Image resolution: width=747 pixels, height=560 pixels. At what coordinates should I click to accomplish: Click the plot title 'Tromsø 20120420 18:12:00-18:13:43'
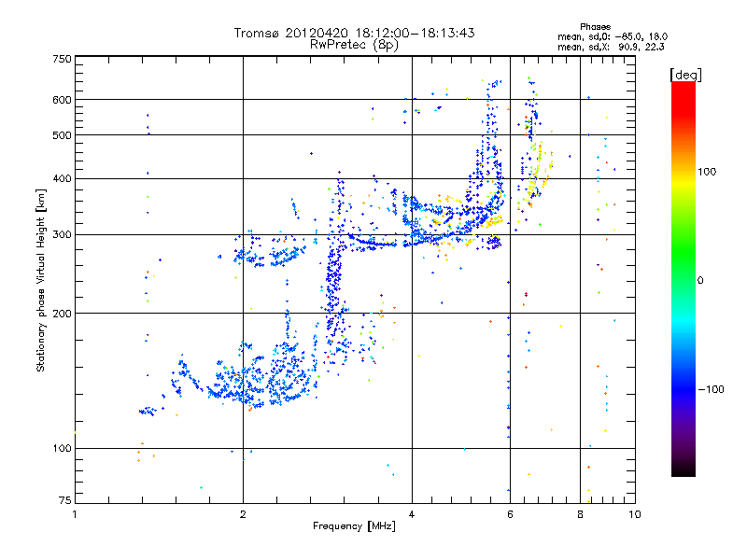pyautogui.click(x=354, y=33)
